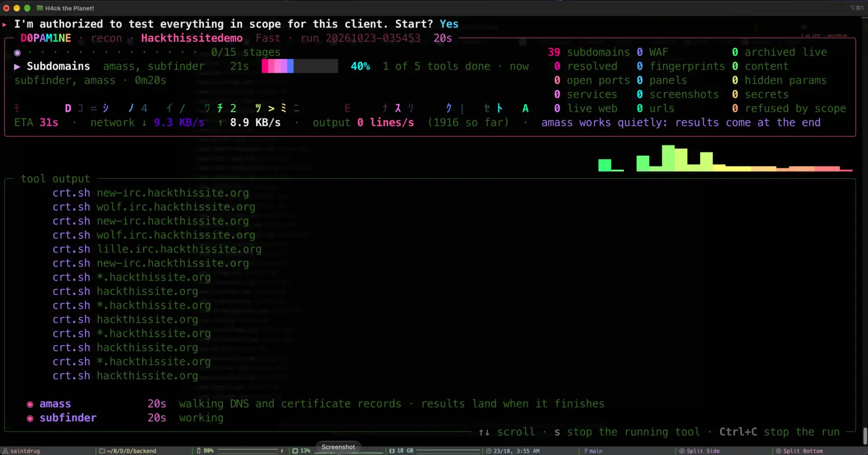Click the scrollbar thumb at the window's right edge

tap(865, 435)
